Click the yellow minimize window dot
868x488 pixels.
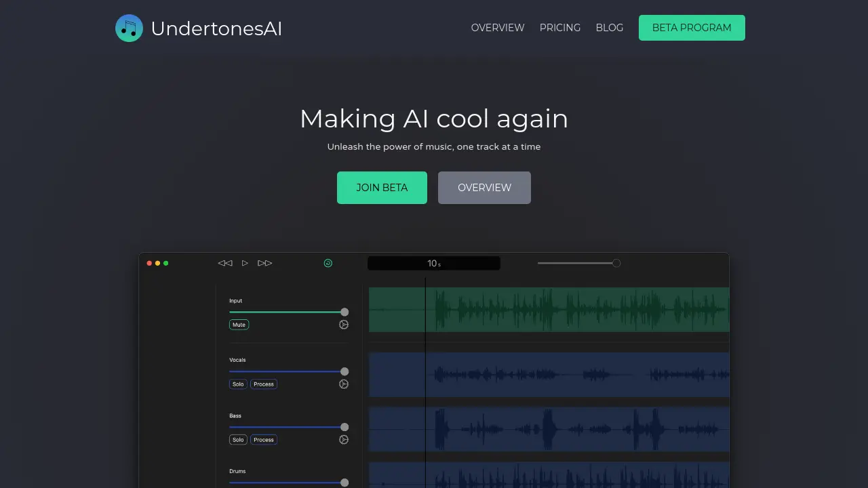[158, 263]
